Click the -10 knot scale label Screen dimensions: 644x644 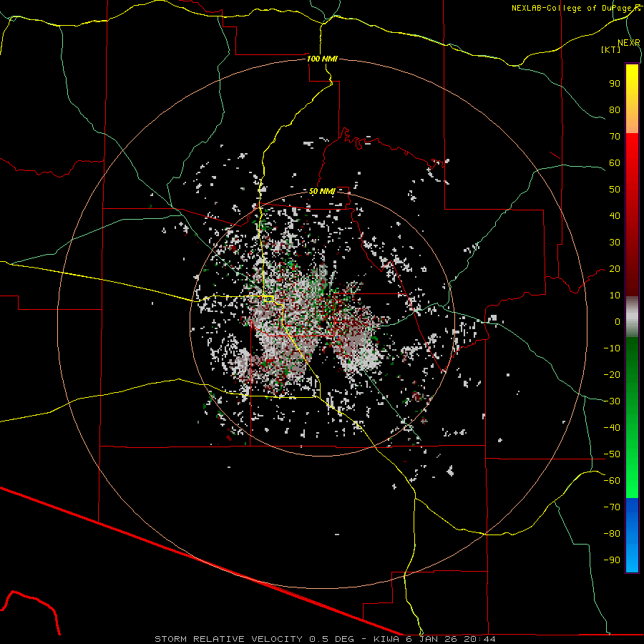pos(612,348)
